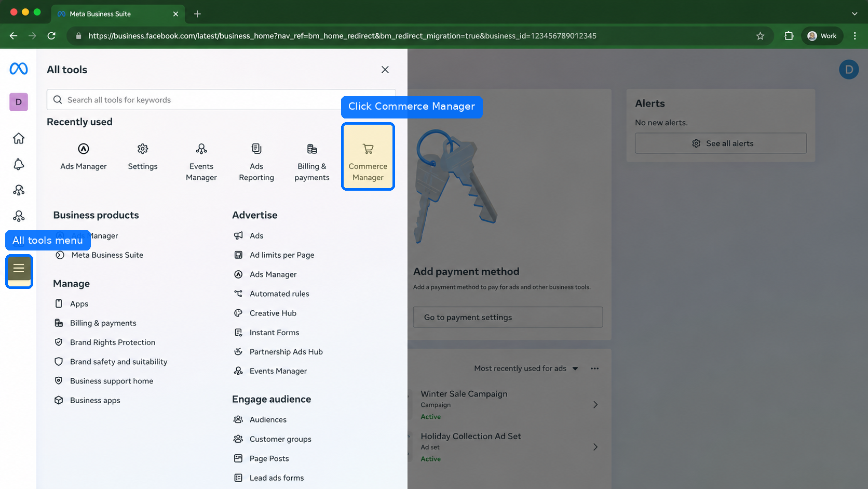868x489 pixels.
Task: Open Settings gear in Recently used
Action: (x=143, y=156)
